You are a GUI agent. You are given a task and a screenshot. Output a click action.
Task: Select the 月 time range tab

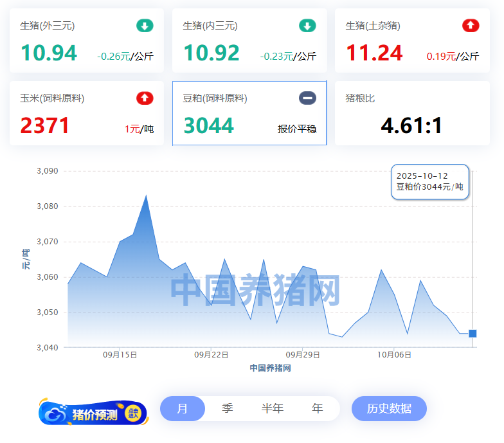click(x=183, y=409)
